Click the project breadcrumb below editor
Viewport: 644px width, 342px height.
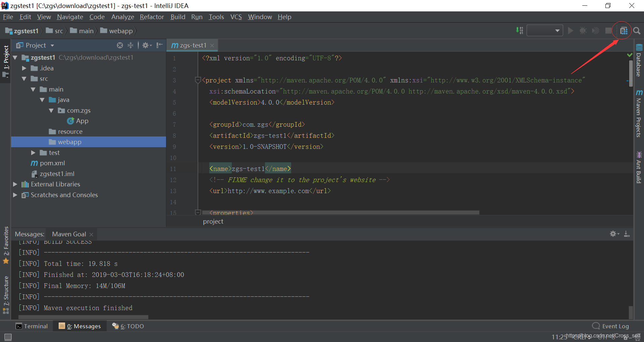point(213,221)
